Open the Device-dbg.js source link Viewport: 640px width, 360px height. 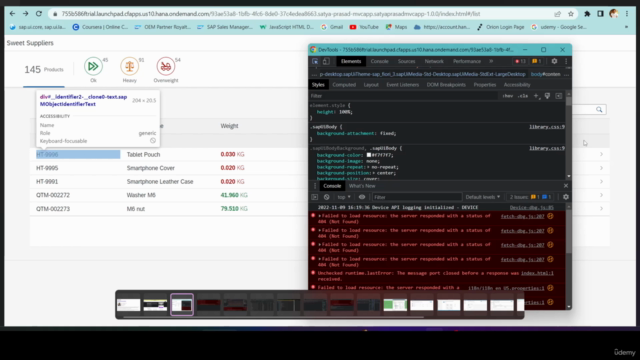coord(532,207)
